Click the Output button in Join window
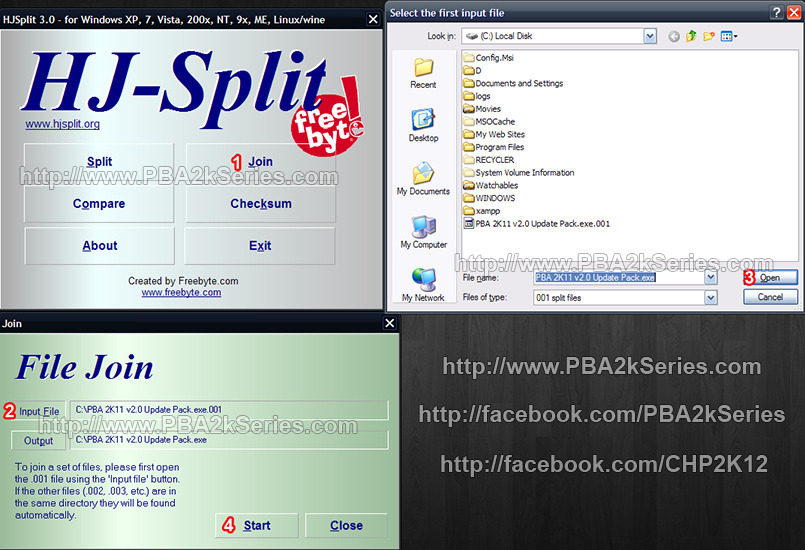 coord(39,441)
